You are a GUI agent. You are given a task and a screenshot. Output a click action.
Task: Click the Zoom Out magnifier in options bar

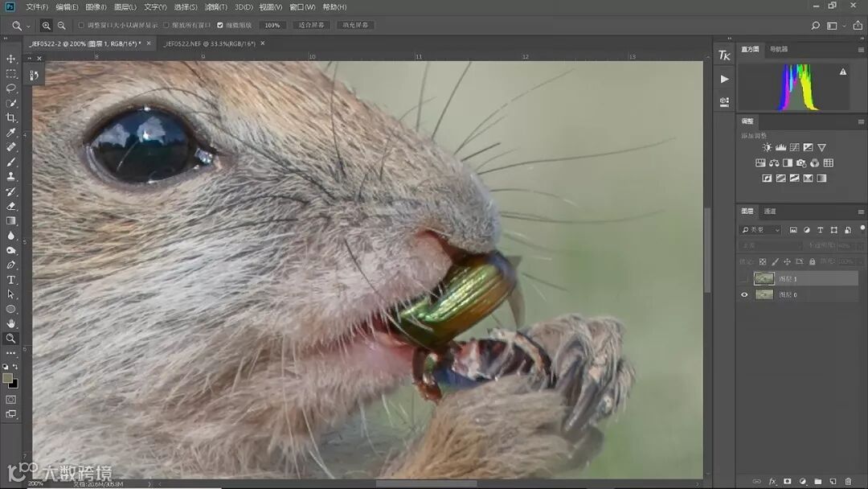[62, 26]
